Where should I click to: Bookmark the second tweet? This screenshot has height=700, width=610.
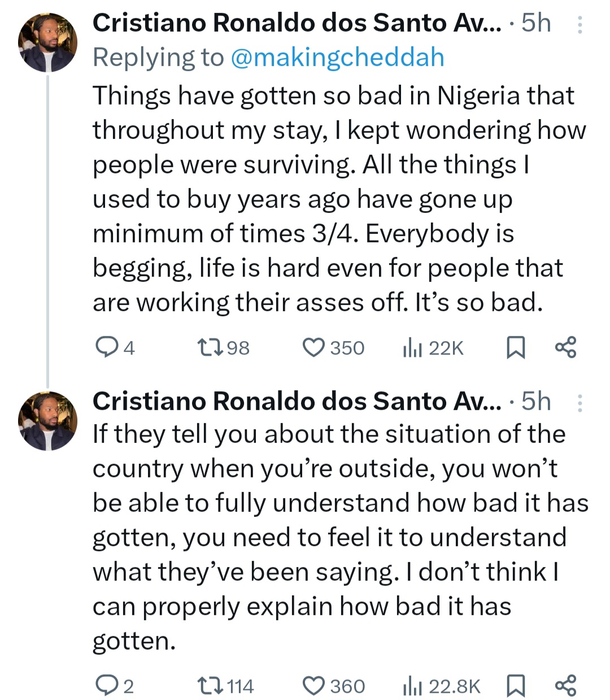[515, 686]
